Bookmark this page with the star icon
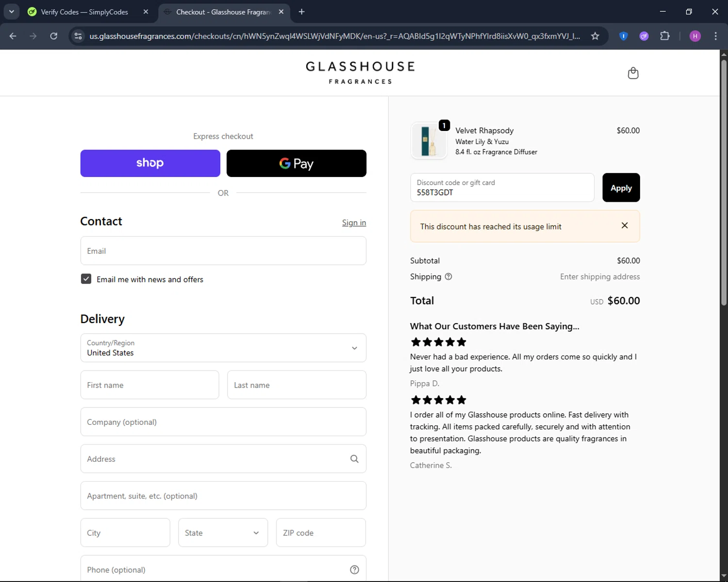This screenshot has width=728, height=582. click(595, 36)
